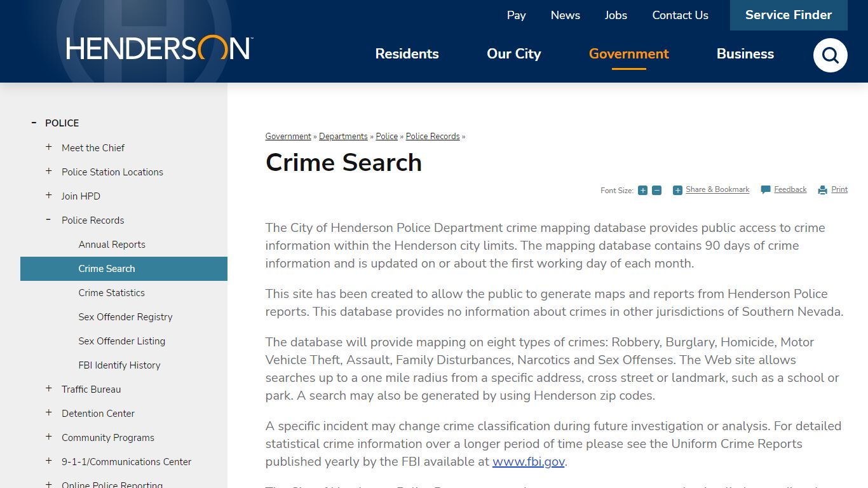Follow the www.fbi.gov link
This screenshot has height=488, width=868.
[529, 462]
